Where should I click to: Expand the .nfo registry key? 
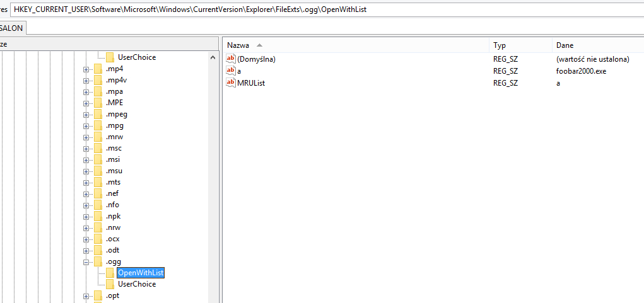86,205
